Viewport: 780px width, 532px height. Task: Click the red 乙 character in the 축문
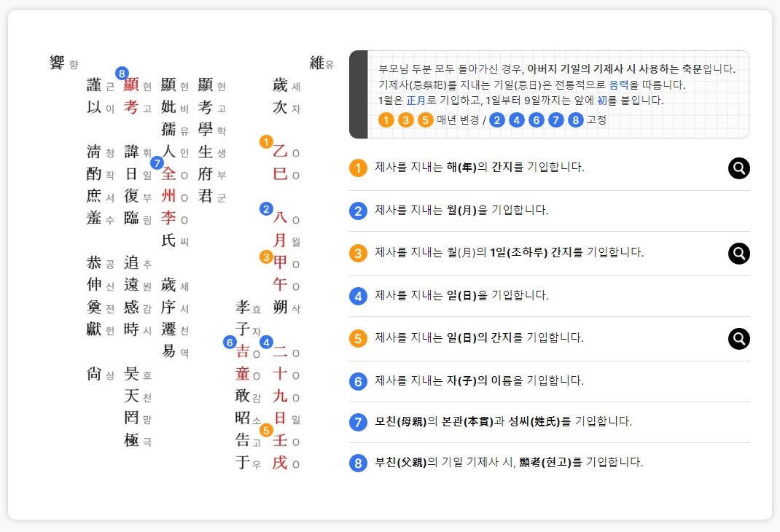click(x=280, y=151)
